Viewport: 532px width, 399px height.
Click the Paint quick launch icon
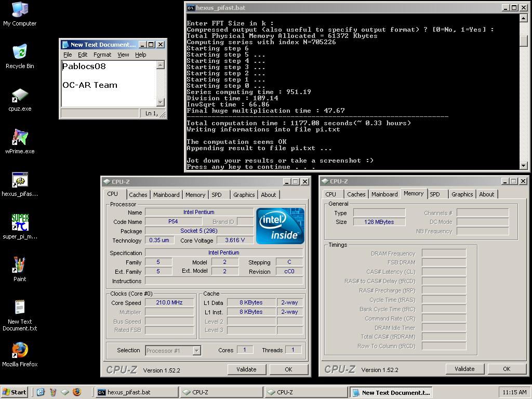click(x=53, y=392)
